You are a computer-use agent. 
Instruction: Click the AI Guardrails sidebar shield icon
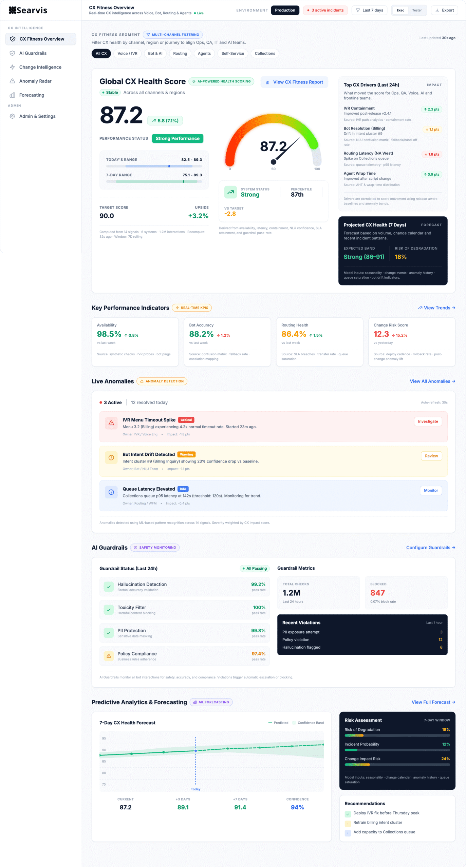(12, 53)
